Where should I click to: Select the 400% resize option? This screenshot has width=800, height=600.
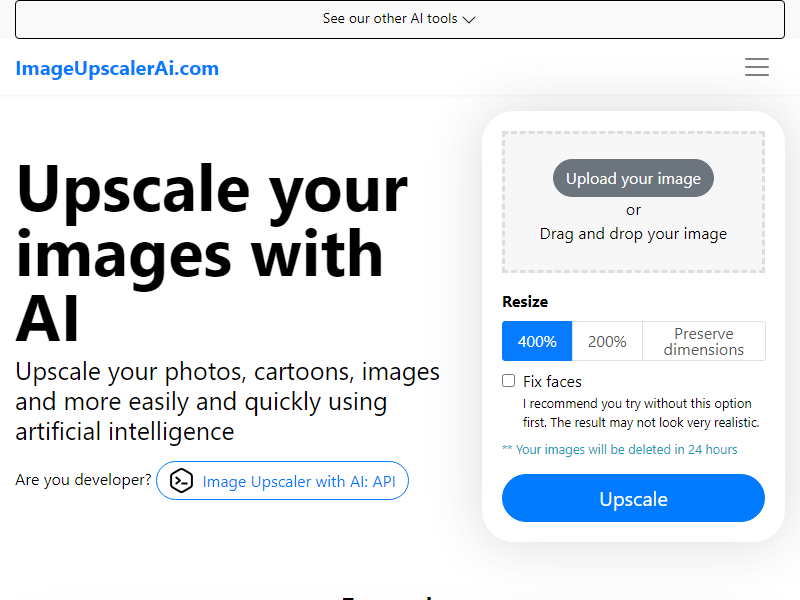[537, 341]
